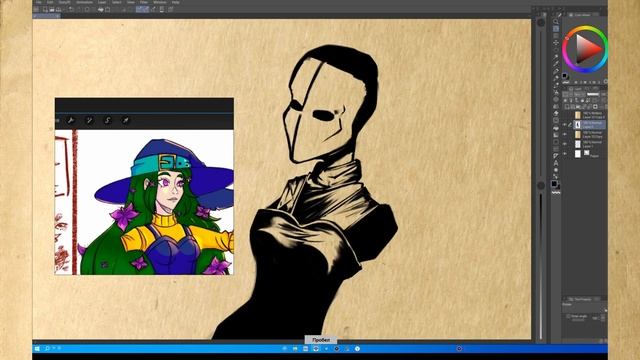Select the Eyedropper tool in tool palette
This screenshot has width=640, height=360.
point(556,64)
